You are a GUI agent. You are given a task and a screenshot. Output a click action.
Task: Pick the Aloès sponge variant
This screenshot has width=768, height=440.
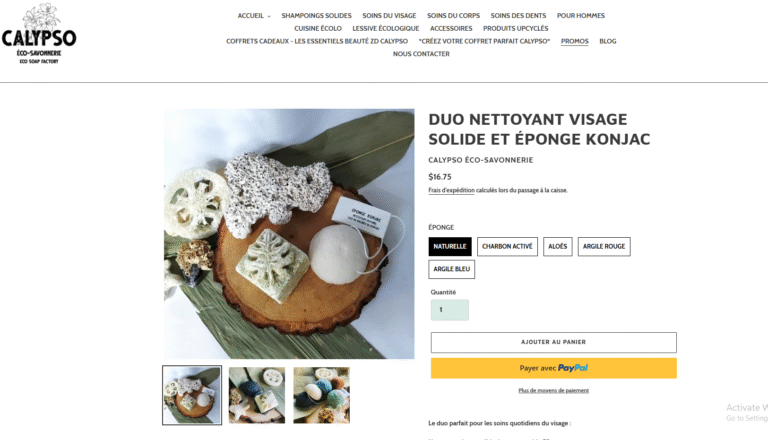557,246
